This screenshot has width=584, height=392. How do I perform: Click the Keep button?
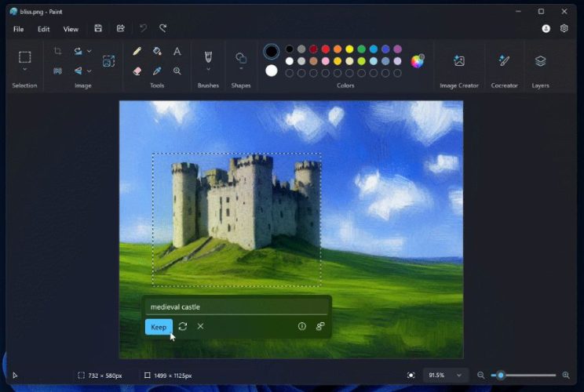pyautogui.click(x=159, y=327)
